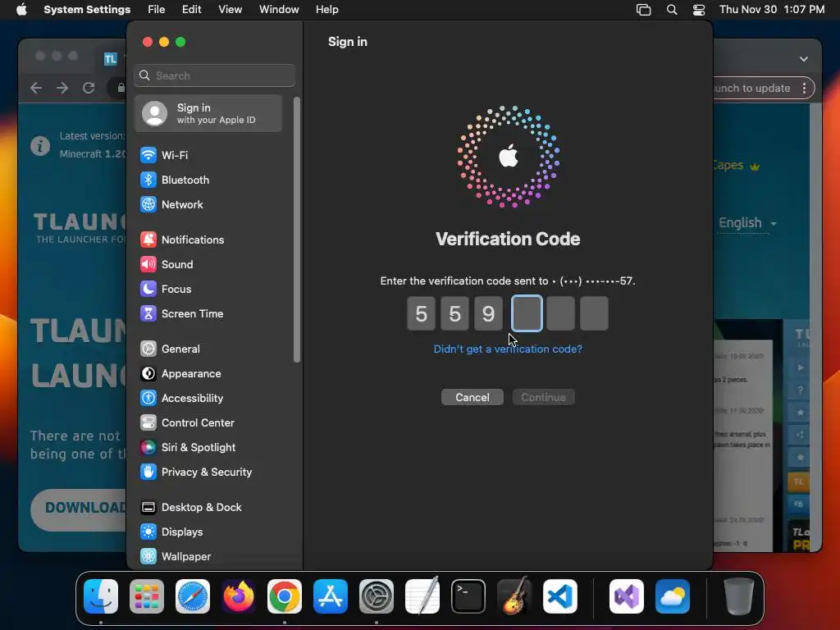Launch Visual Studio Code from Dock
The width and height of the screenshot is (840, 630).
tap(560, 596)
